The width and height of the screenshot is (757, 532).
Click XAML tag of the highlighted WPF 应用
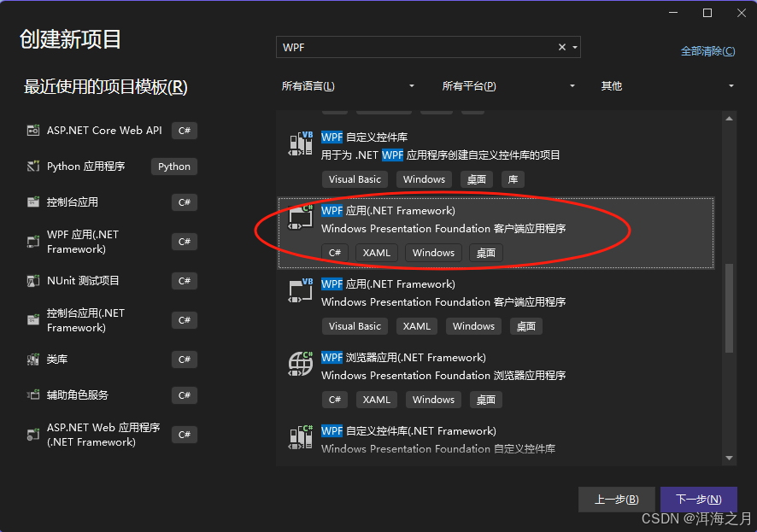[x=377, y=253]
